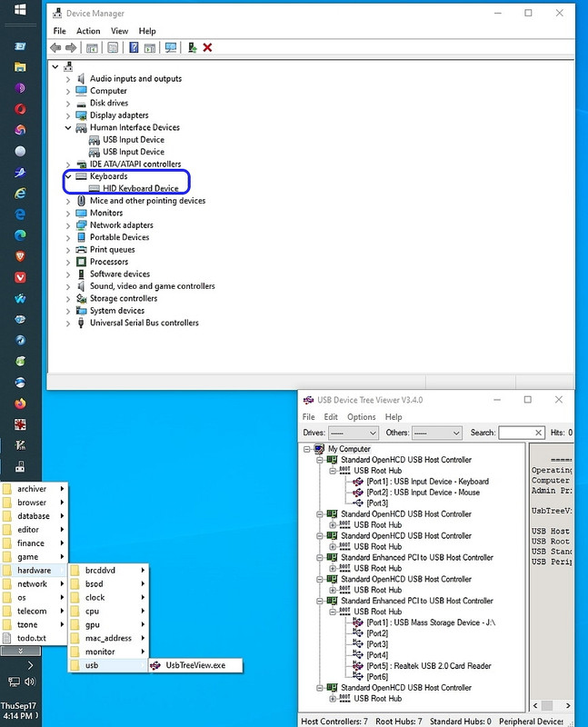Click the clock showing Thu Sep 17
The width and height of the screenshot is (588, 727).
pyautogui.click(x=18, y=711)
